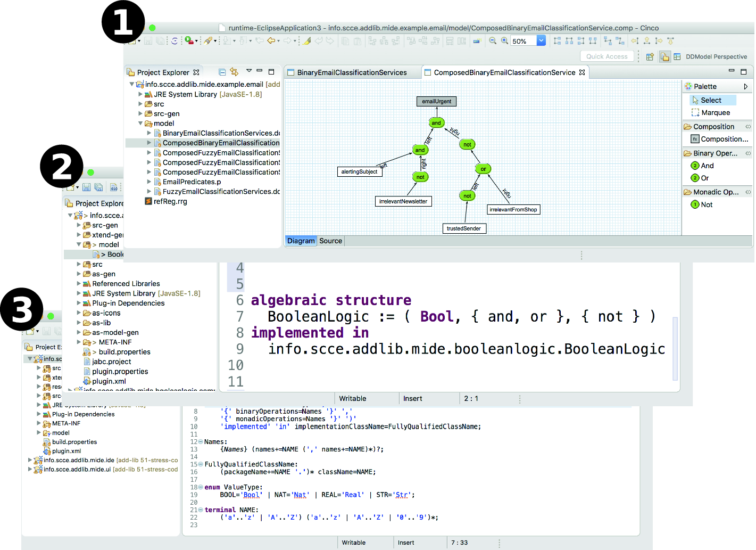Toggle Link with Editor in Cinco Project Explorer
The image size is (756, 550).
(234, 72)
